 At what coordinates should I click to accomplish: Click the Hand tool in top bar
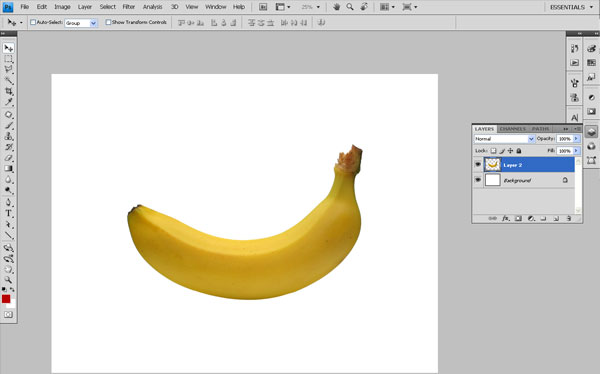[336, 7]
